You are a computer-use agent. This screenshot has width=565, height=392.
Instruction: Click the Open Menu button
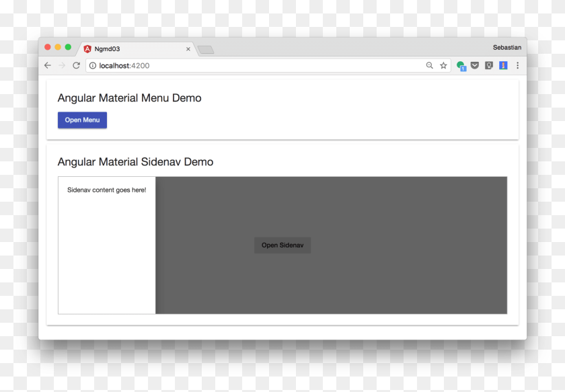pos(82,120)
